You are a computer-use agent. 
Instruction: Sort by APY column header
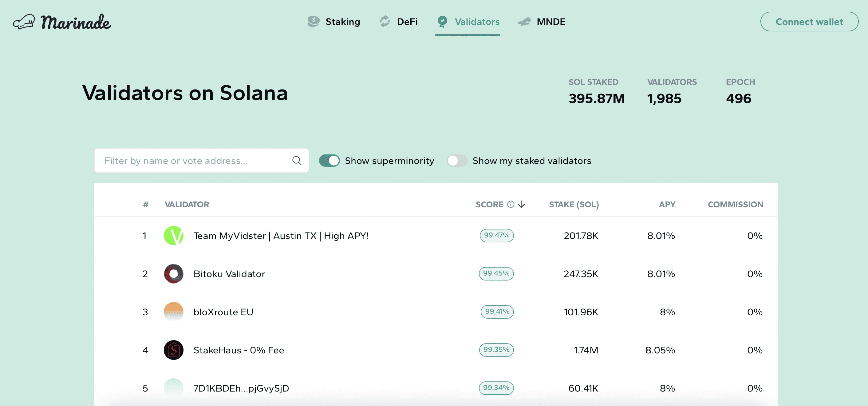pyautogui.click(x=667, y=204)
